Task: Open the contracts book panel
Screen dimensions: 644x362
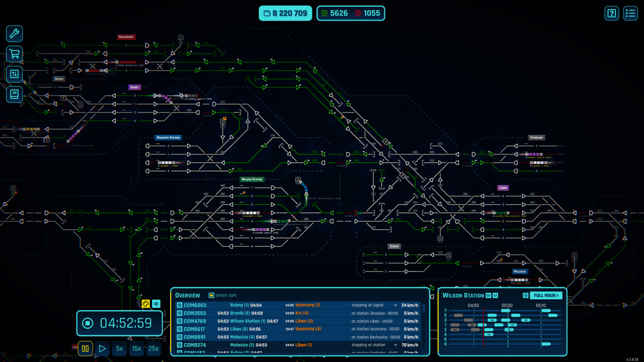Action: click(x=14, y=94)
